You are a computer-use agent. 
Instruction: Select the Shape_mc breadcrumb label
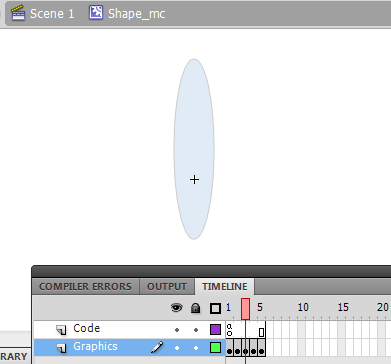click(x=137, y=14)
